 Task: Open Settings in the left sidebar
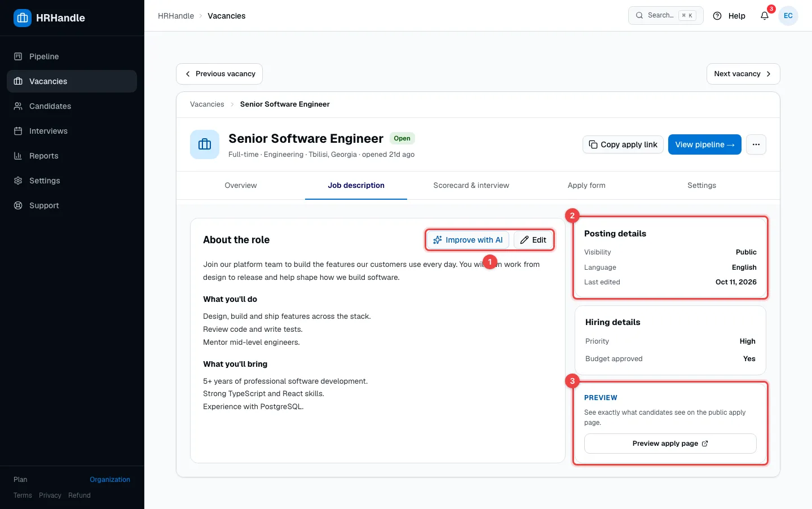pyautogui.click(x=72, y=181)
